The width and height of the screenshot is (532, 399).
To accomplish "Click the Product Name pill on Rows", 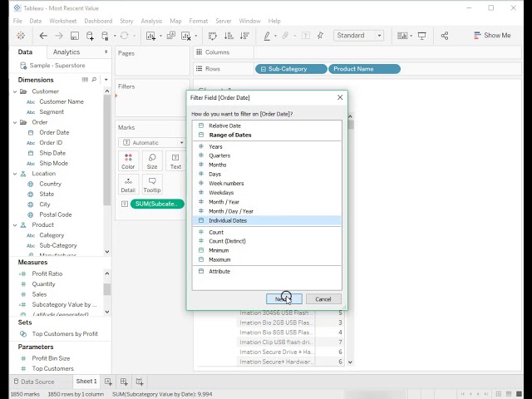I will 364,69.
